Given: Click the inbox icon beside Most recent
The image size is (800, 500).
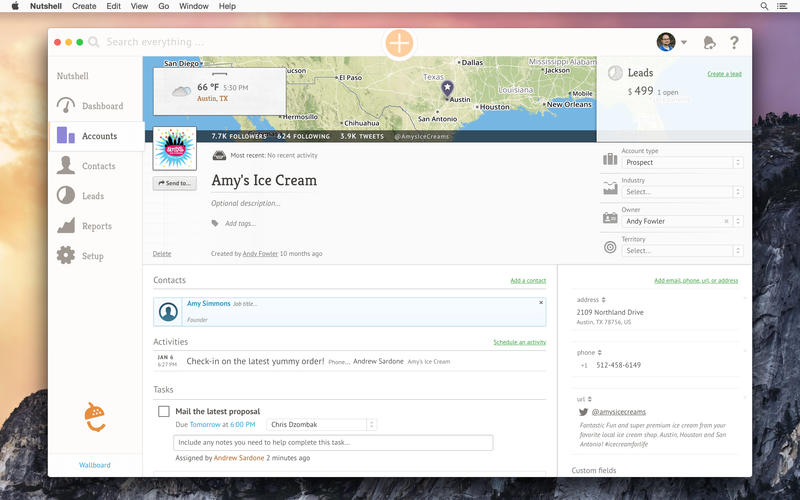Looking at the screenshot, I should (219, 155).
